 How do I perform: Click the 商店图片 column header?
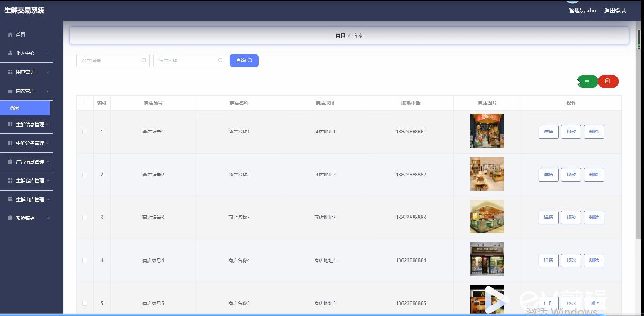(487, 103)
